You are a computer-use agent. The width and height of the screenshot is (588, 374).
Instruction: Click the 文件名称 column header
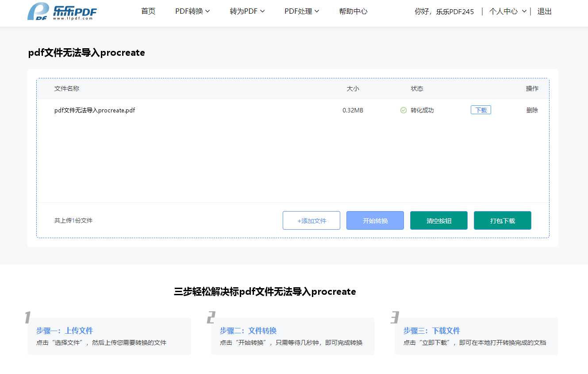[x=67, y=89]
